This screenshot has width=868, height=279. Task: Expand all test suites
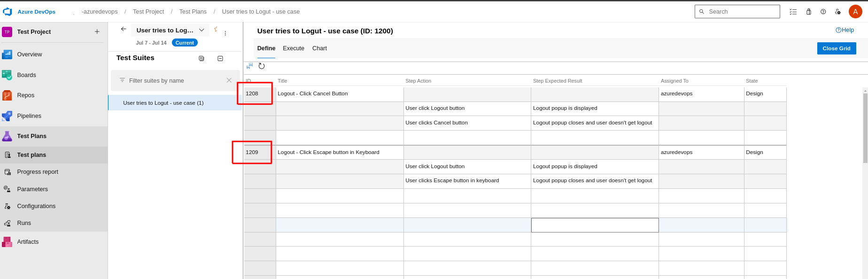[201, 58]
